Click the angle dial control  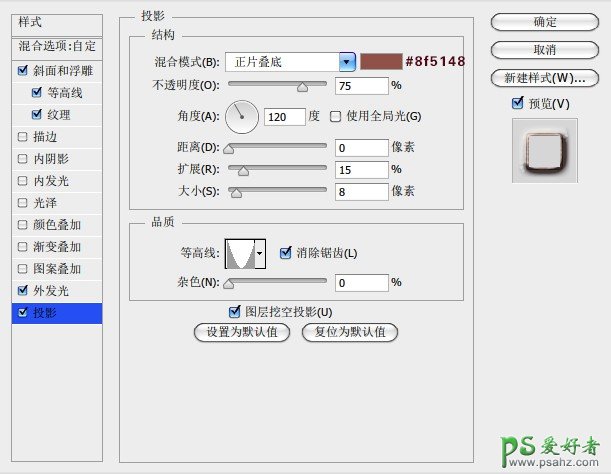point(241,117)
